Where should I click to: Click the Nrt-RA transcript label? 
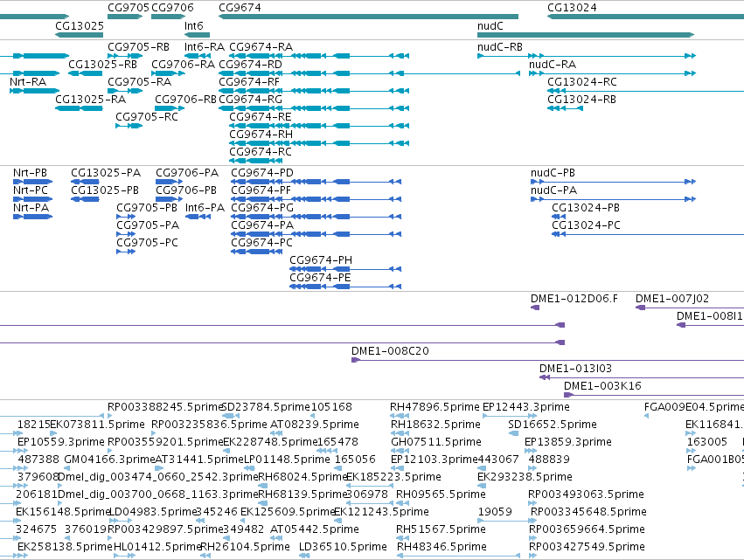[28, 82]
